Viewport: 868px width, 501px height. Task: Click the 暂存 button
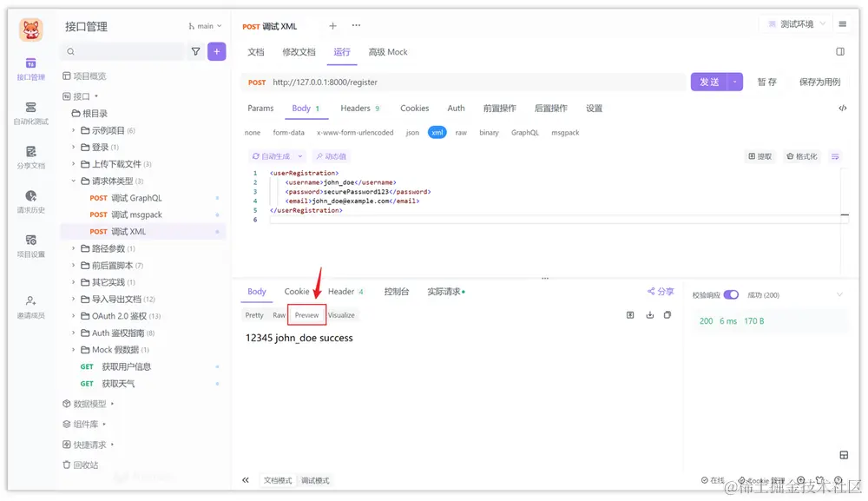click(x=767, y=82)
